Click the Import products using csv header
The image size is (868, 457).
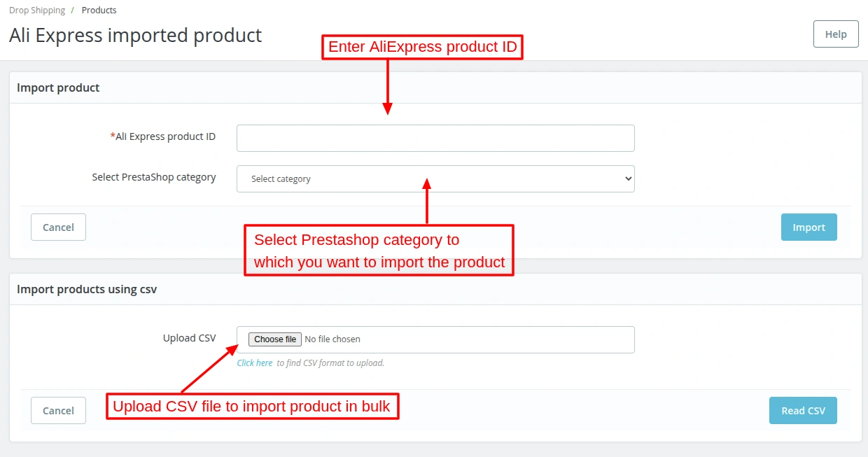(x=86, y=288)
